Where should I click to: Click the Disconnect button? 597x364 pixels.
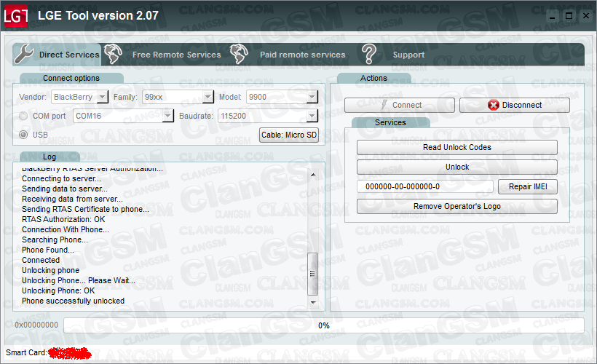(515, 105)
